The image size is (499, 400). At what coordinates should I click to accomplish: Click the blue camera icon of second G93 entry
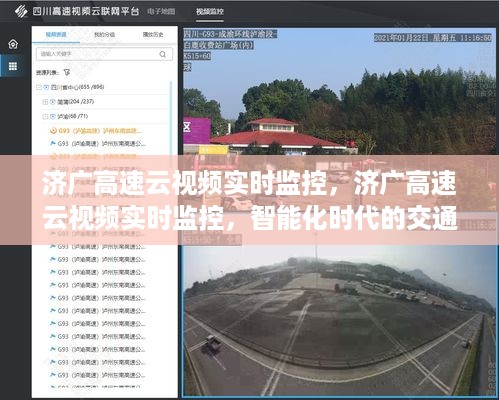click(x=53, y=144)
